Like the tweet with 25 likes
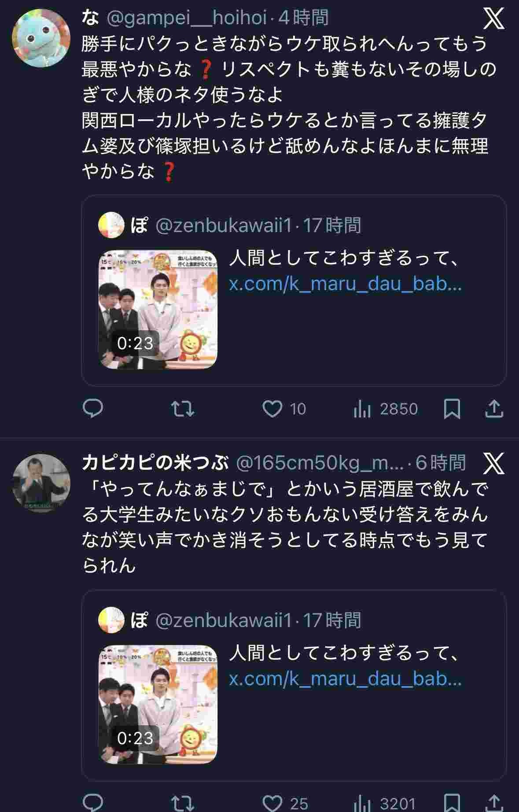The width and height of the screenshot is (519, 812). [272, 803]
